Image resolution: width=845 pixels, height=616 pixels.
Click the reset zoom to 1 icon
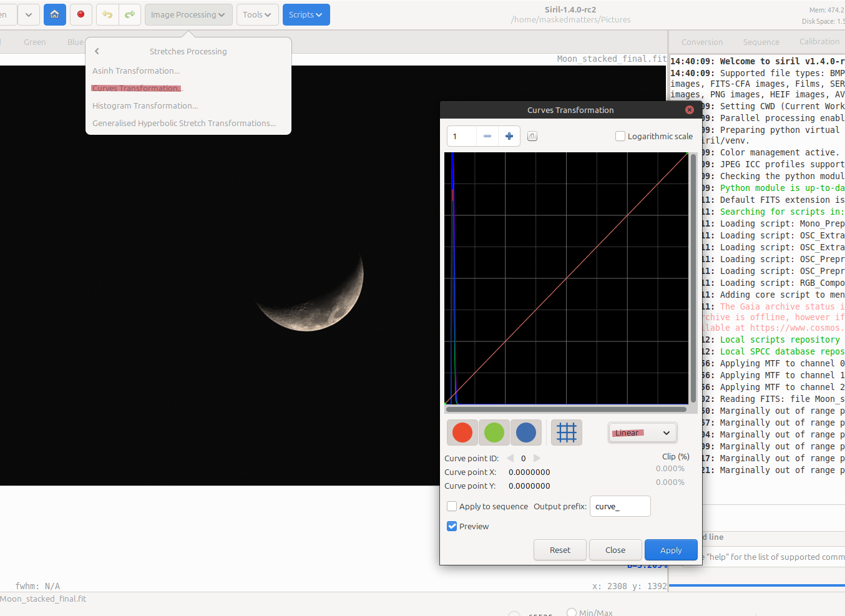(532, 136)
